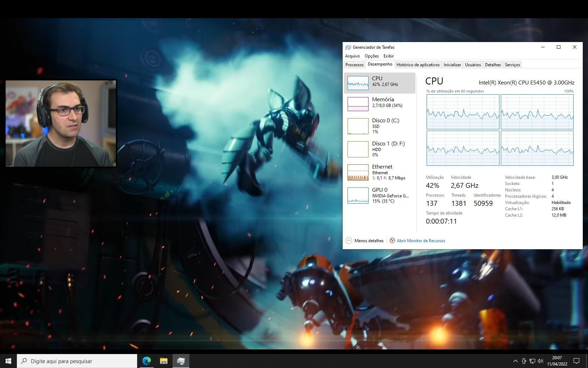Switch to the Detalhes tab
The image size is (588, 368).
tap(493, 65)
